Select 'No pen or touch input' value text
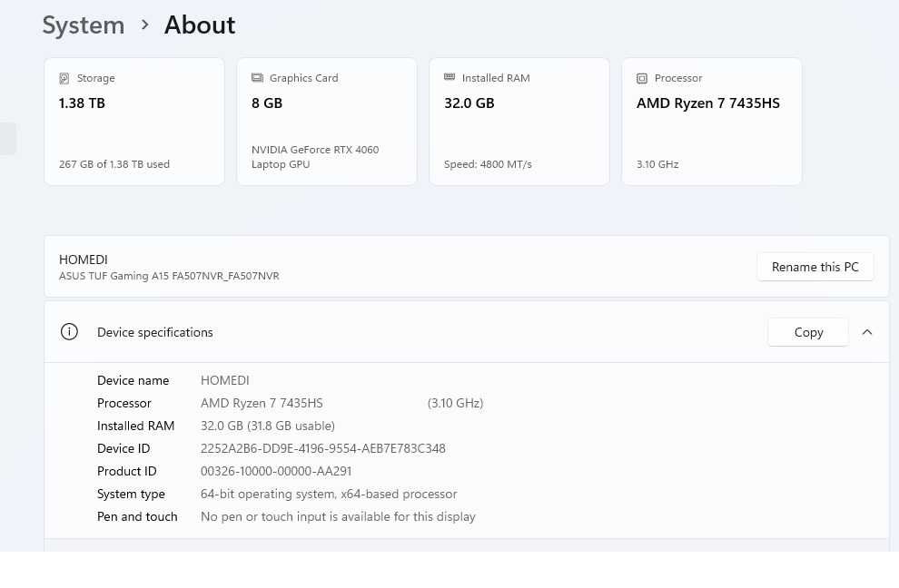The width and height of the screenshot is (899, 588). [x=338, y=517]
